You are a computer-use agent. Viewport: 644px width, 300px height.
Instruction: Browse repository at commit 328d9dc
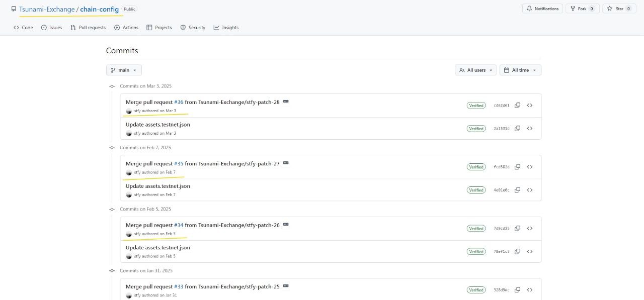(x=530, y=290)
